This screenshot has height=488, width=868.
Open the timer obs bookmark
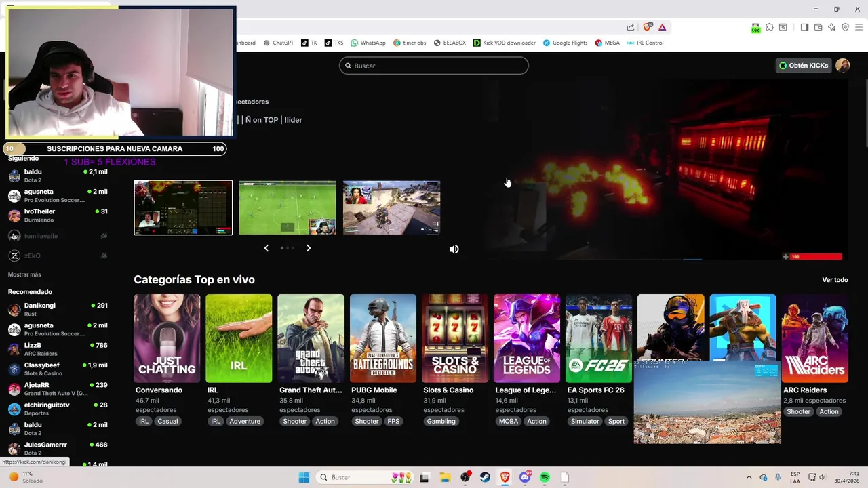tap(410, 43)
